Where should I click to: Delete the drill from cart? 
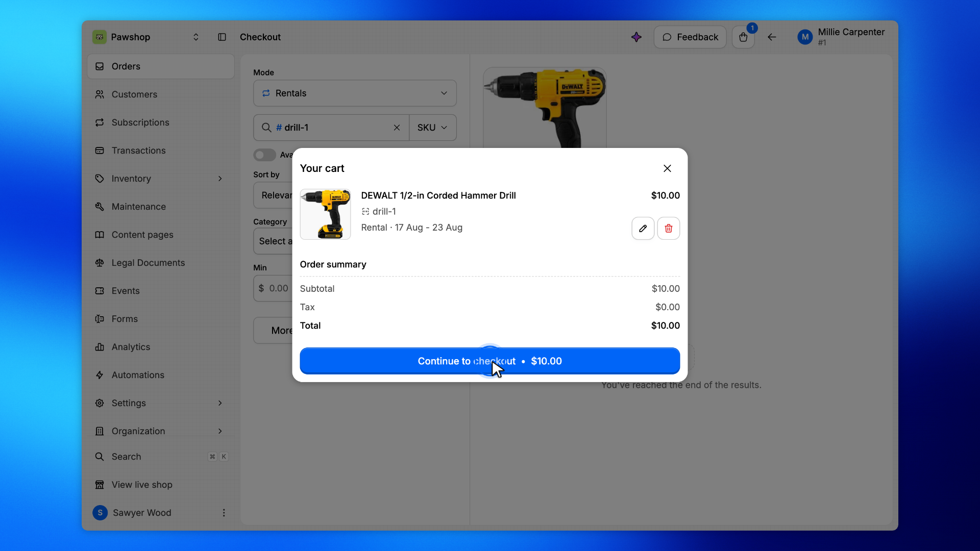[x=668, y=228]
